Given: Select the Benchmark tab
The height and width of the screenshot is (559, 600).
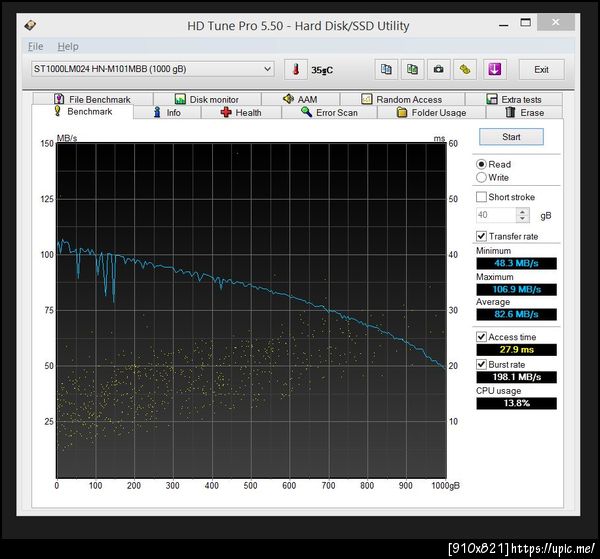Looking at the screenshot, I should pos(83,112).
